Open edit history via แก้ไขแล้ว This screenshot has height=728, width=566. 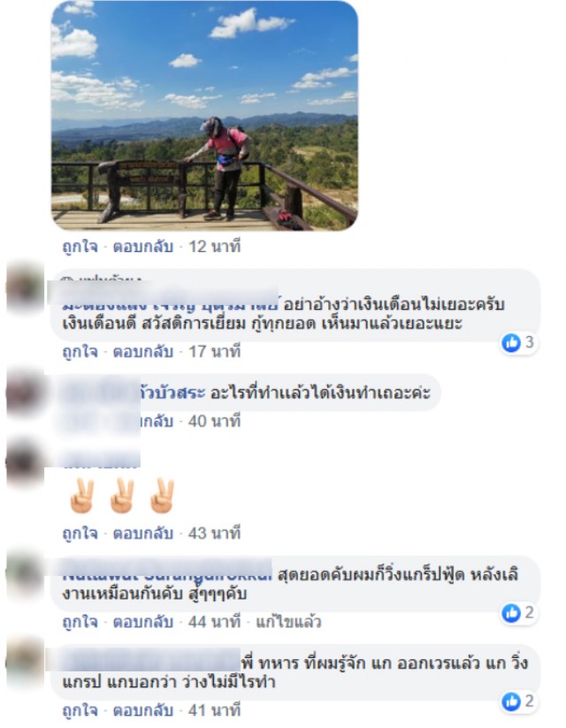[288, 622]
